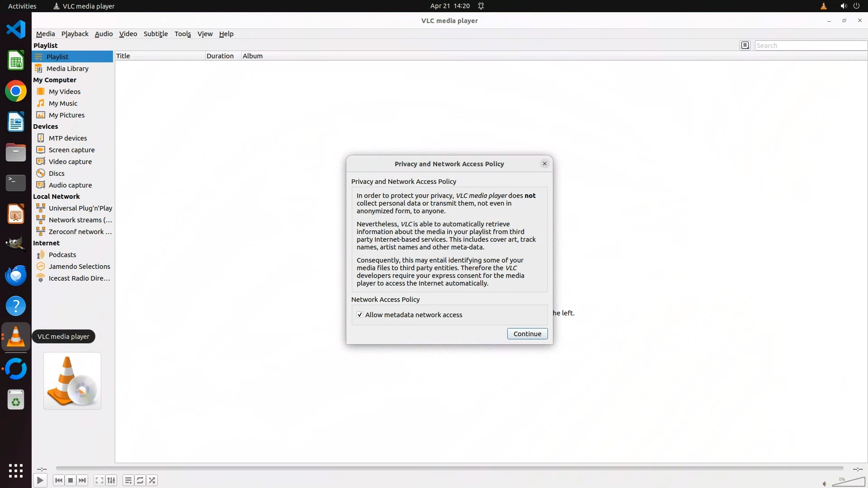Click playlist view mode icon beside search
This screenshot has width=868, height=488.
(745, 45)
